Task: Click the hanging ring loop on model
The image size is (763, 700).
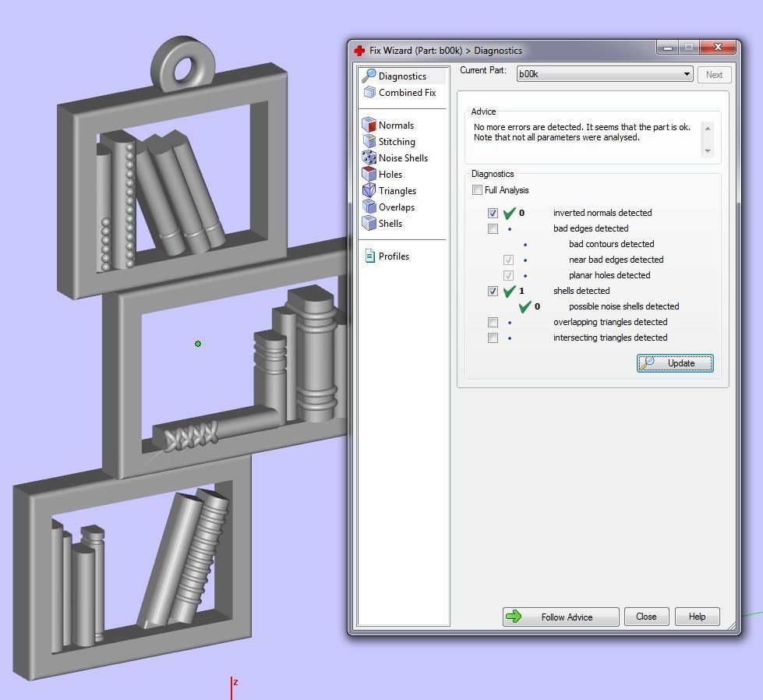Action: coord(183,64)
